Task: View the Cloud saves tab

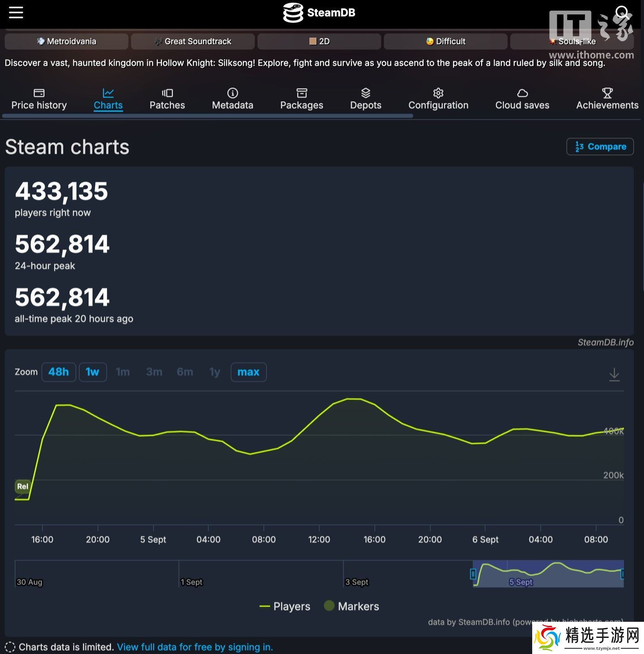Action: (522, 99)
